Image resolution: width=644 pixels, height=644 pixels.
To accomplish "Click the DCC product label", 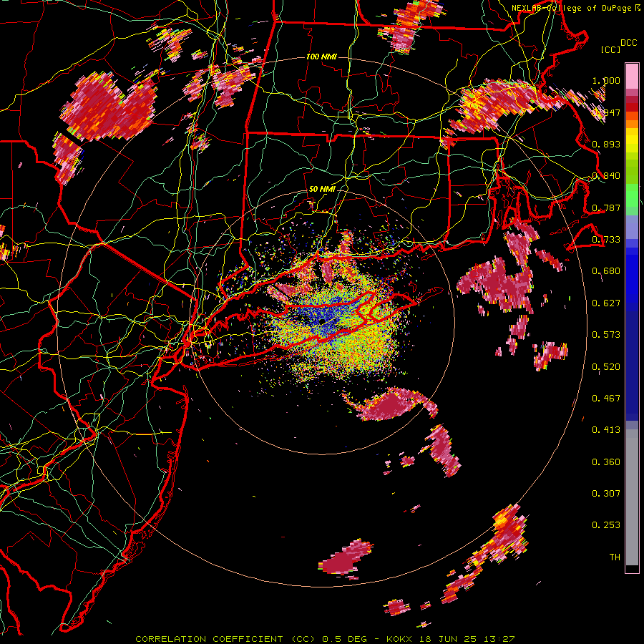I will coord(628,43).
